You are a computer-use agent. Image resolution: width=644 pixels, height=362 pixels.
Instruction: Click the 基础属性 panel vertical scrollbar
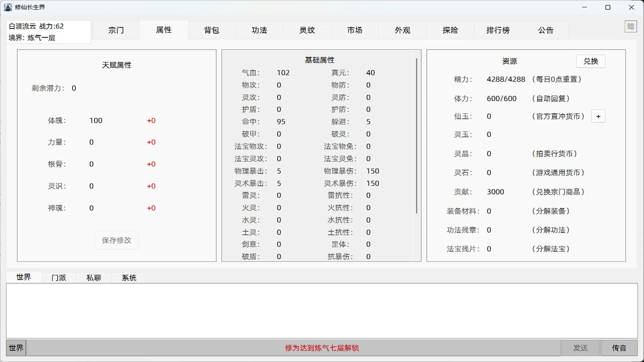tap(417, 136)
